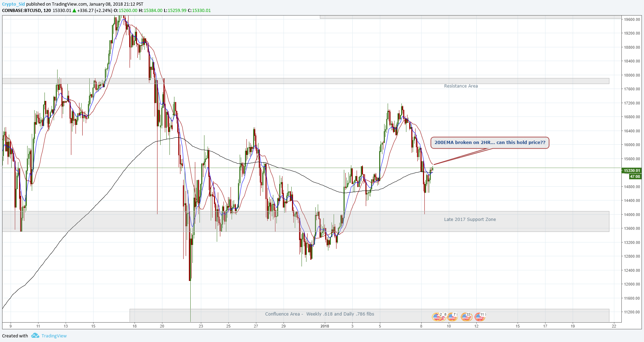Click the date 10 on the time axis
This screenshot has width=644, height=342.
point(449,326)
